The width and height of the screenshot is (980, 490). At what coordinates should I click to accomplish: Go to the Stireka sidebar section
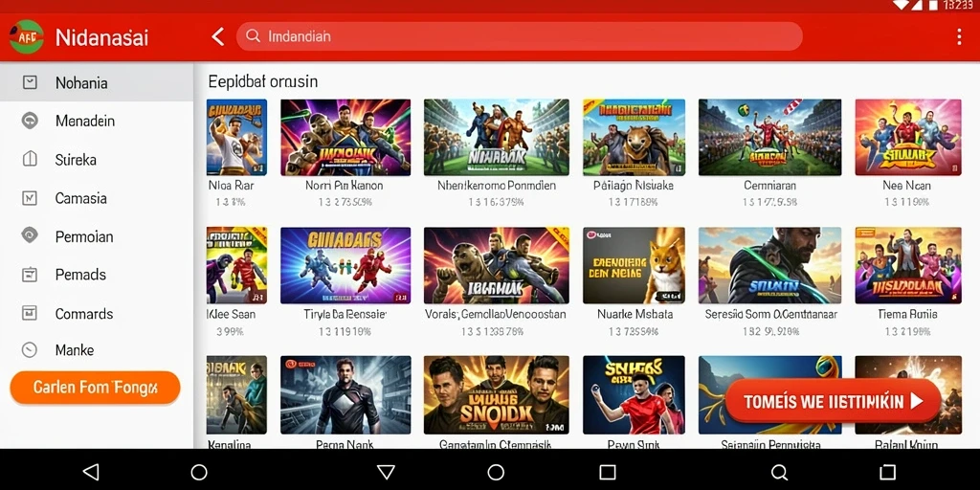tap(97, 160)
